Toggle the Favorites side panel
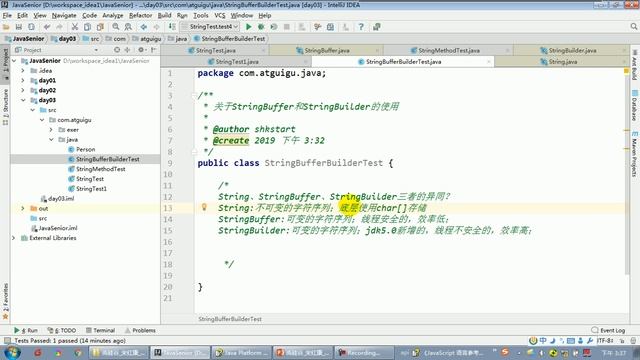Screen dimensions: 640x360 click(5, 301)
